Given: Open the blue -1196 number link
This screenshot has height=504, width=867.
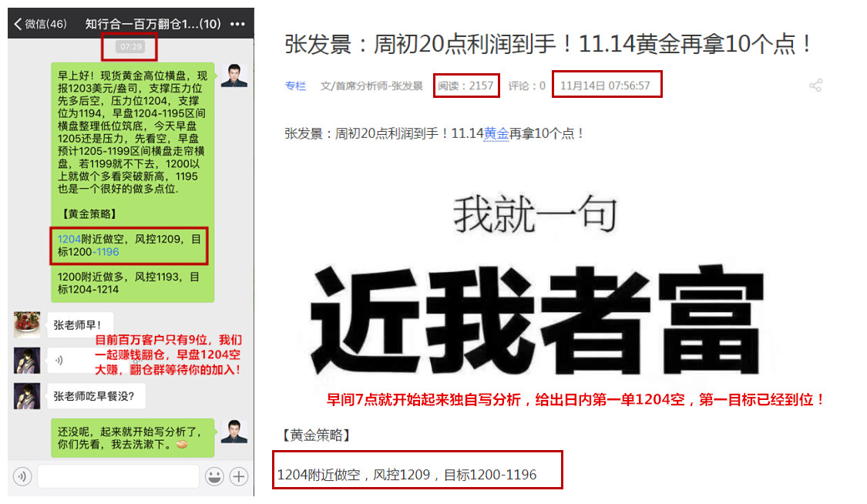Looking at the screenshot, I should pos(105,252).
